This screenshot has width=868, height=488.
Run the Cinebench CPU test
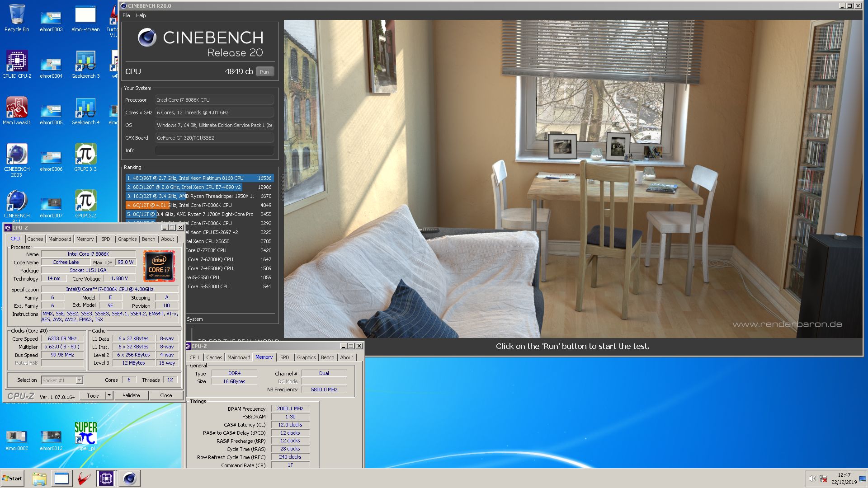tap(264, 72)
